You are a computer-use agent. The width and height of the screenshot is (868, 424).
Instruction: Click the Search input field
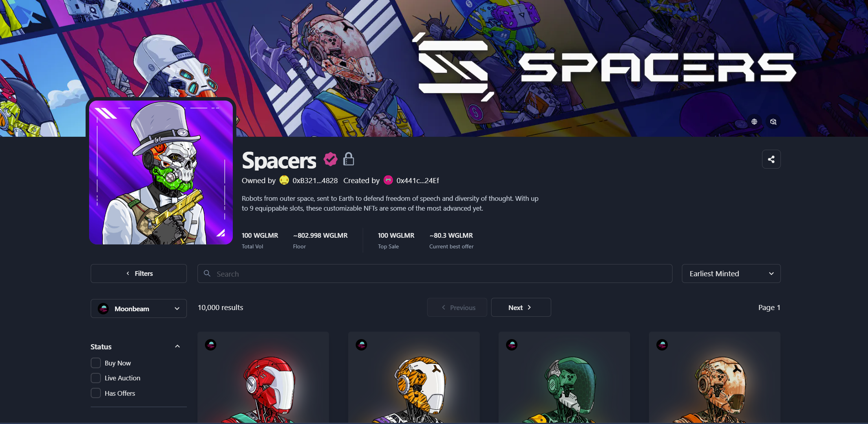(435, 273)
